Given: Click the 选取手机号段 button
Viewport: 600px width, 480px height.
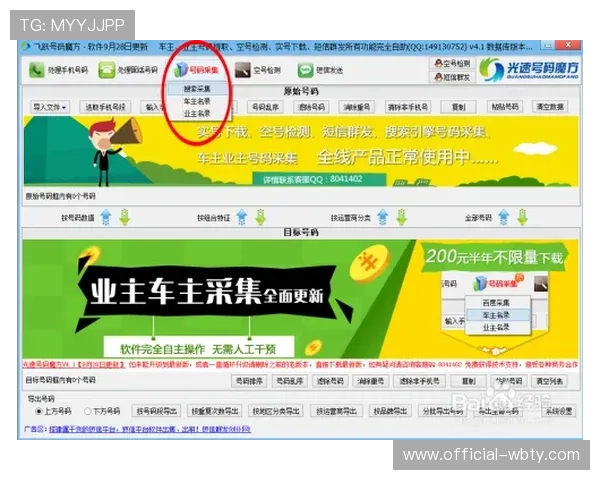Looking at the screenshot, I should (105, 107).
